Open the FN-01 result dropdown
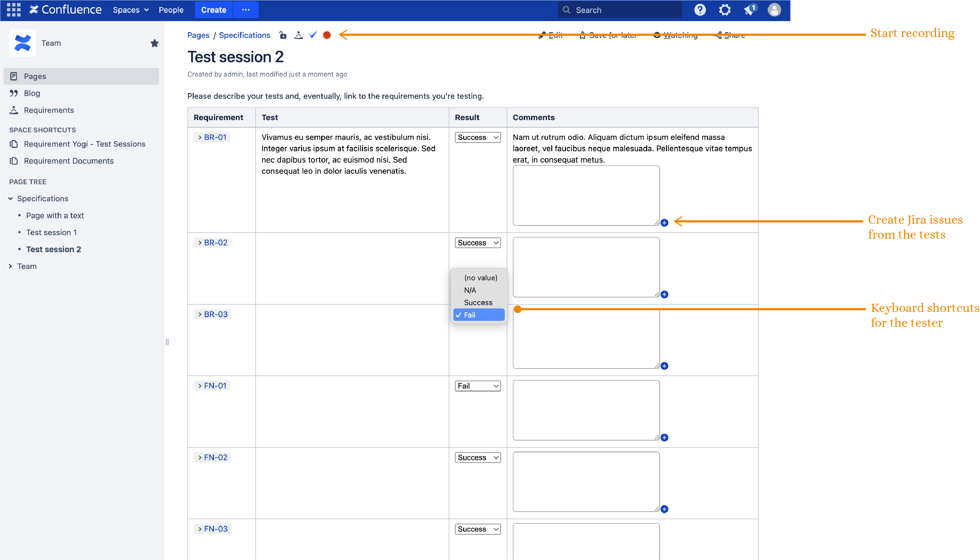The image size is (980, 560). point(477,386)
